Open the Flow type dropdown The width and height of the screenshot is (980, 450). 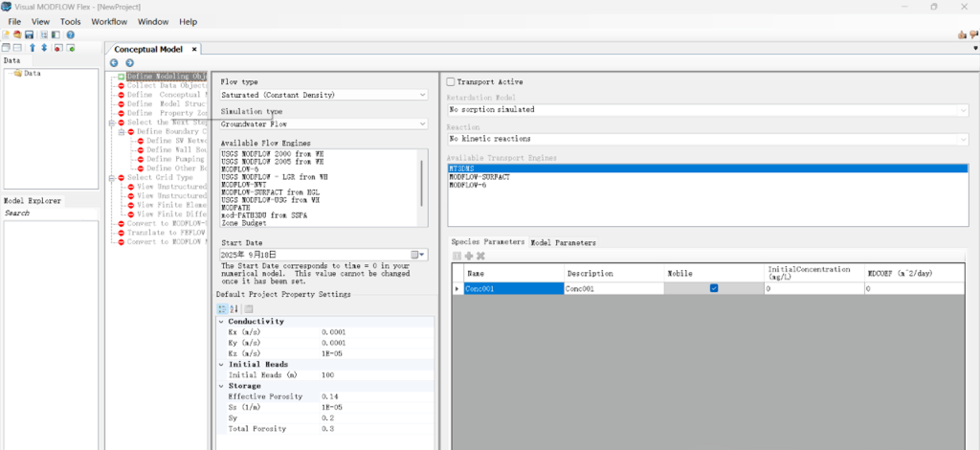[x=422, y=95]
